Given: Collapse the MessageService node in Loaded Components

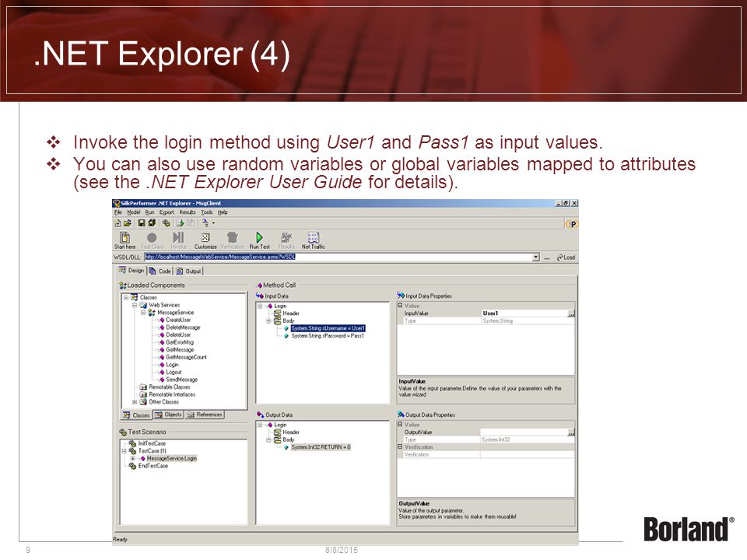Looking at the screenshot, I should (143, 313).
